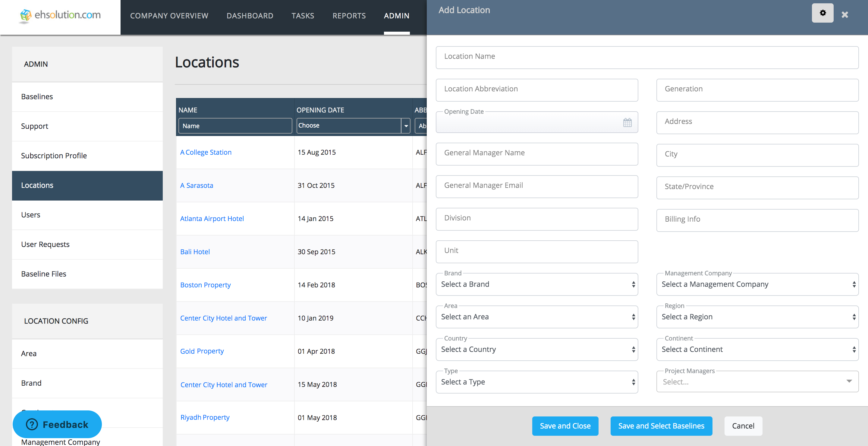The width and height of the screenshot is (868, 446).
Task: Open Area under Location Config
Action: click(87, 354)
